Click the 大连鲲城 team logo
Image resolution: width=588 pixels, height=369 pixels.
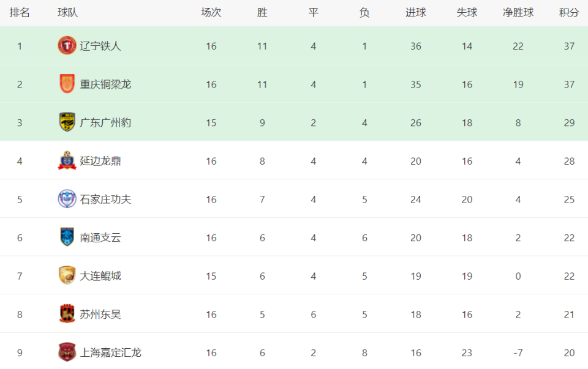67,276
